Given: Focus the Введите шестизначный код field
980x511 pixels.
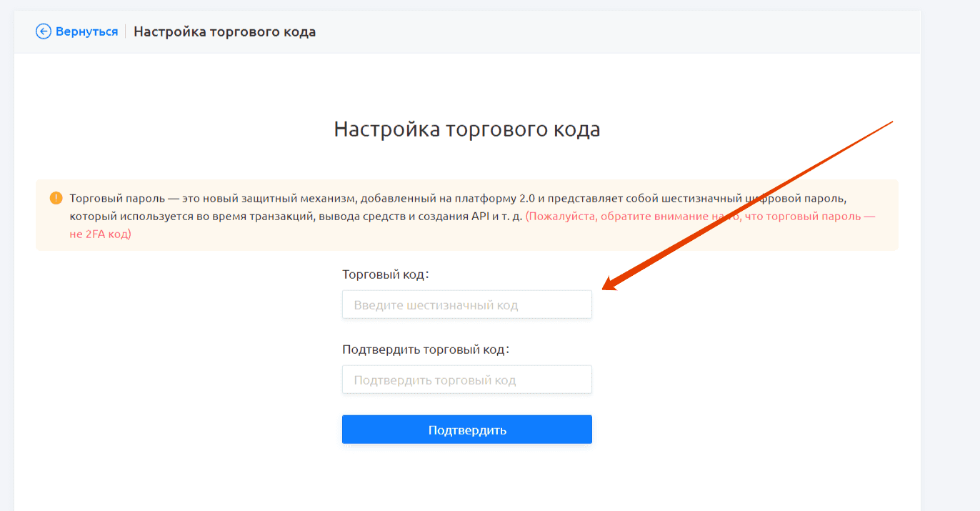Looking at the screenshot, I should tap(467, 304).
